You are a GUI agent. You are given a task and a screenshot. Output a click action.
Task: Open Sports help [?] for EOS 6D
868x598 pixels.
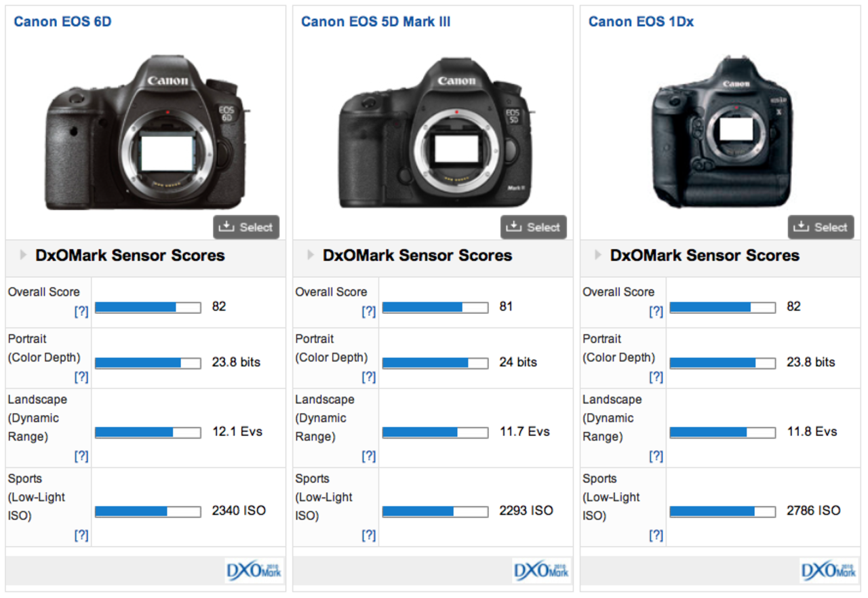[81, 535]
